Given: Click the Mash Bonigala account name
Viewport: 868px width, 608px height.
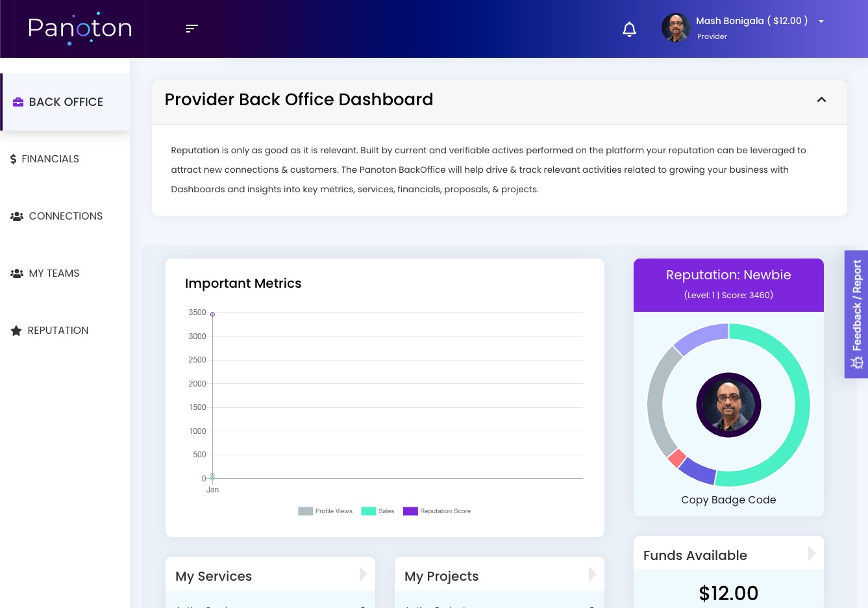Looking at the screenshot, I should point(752,21).
